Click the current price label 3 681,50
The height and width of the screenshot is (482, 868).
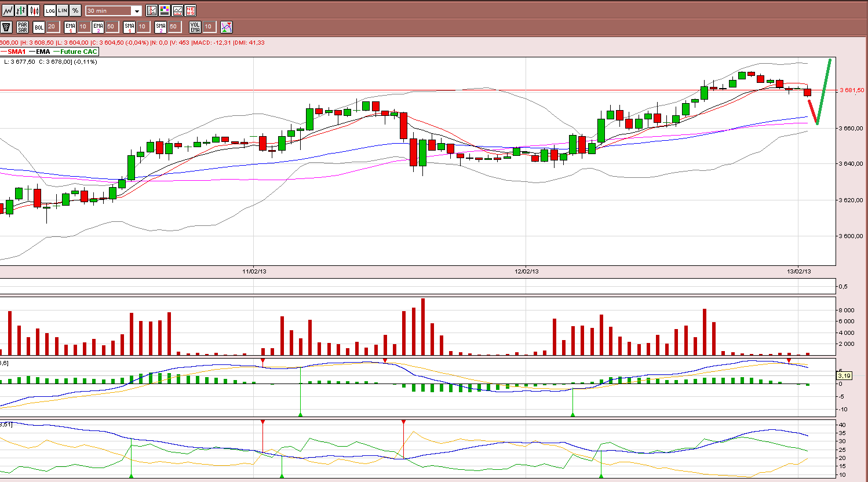[x=852, y=90]
